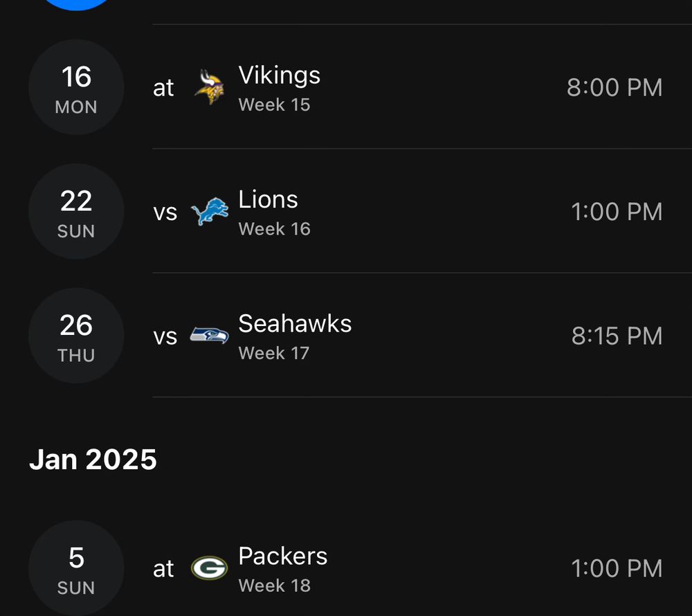The height and width of the screenshot is (616, 692).
Task: Tap the partial blue circle at top
Action: click(76, 4)
